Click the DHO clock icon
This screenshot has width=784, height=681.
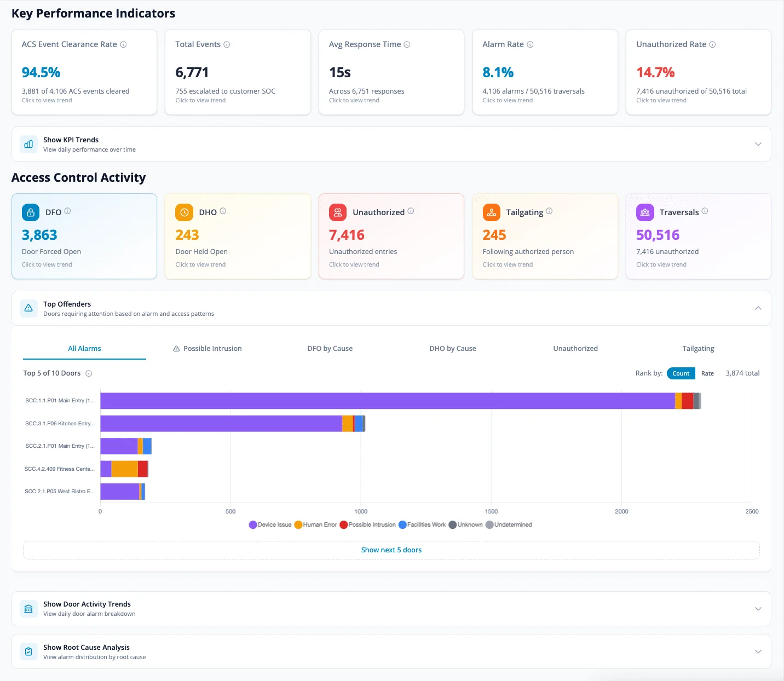point(184,212)
